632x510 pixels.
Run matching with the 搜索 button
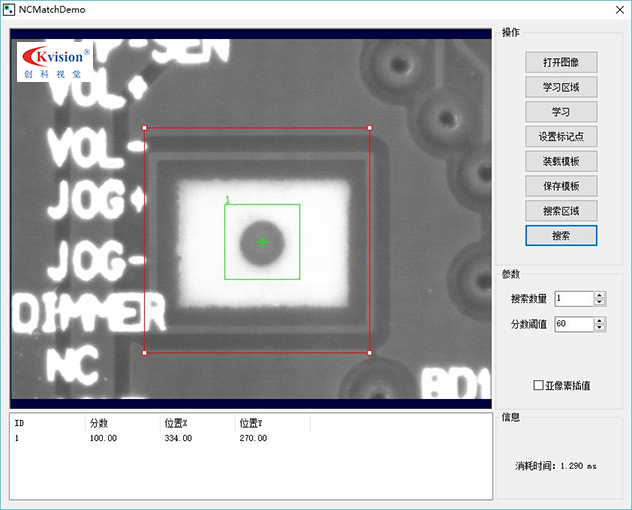561,236
